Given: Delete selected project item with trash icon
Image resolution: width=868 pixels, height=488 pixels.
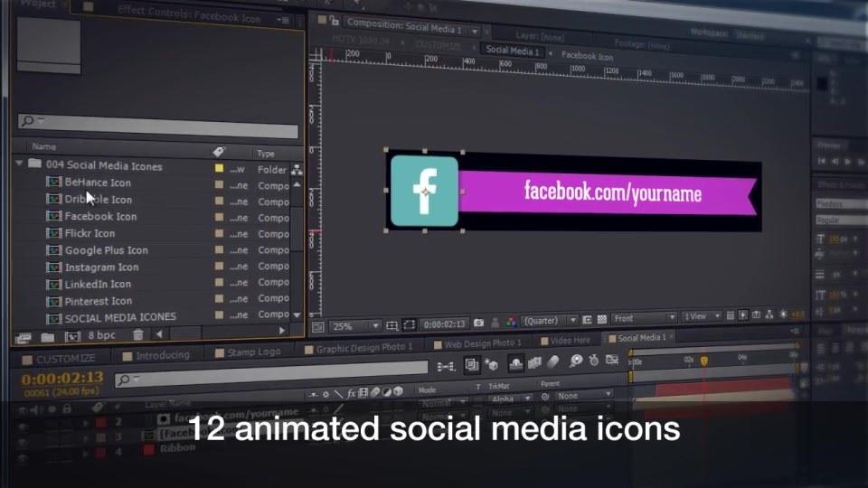Looking at the screenshot, I should (x=137, y=334).
